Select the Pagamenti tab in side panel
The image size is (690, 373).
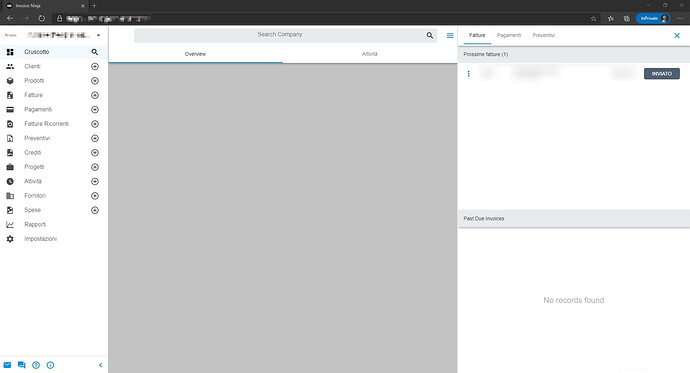point(509,35)
